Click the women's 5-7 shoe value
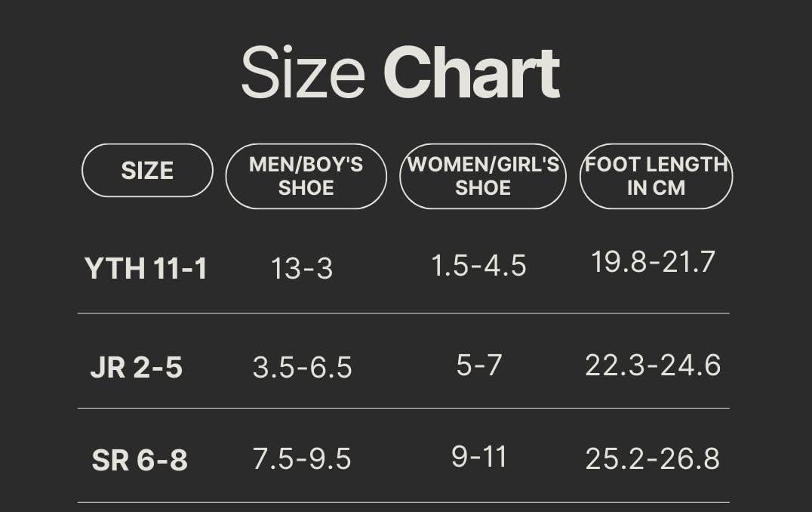812x512 pixels. (x=478, y=365)
